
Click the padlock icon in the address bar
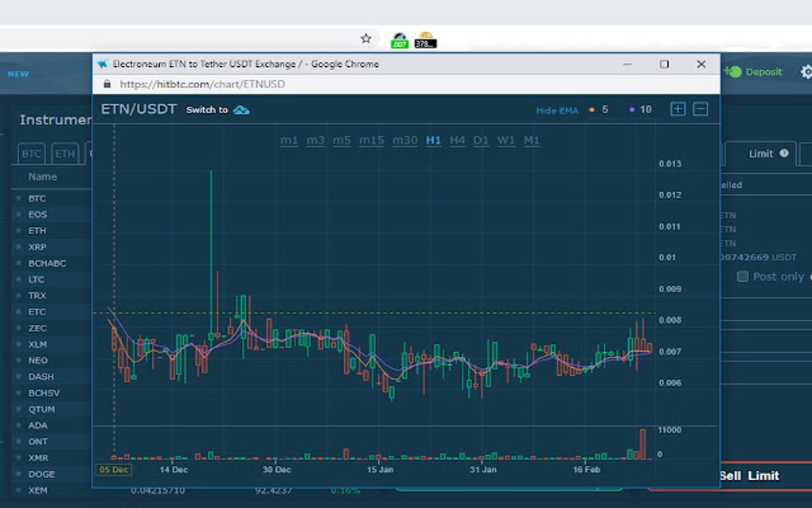[x=107, y=83]
